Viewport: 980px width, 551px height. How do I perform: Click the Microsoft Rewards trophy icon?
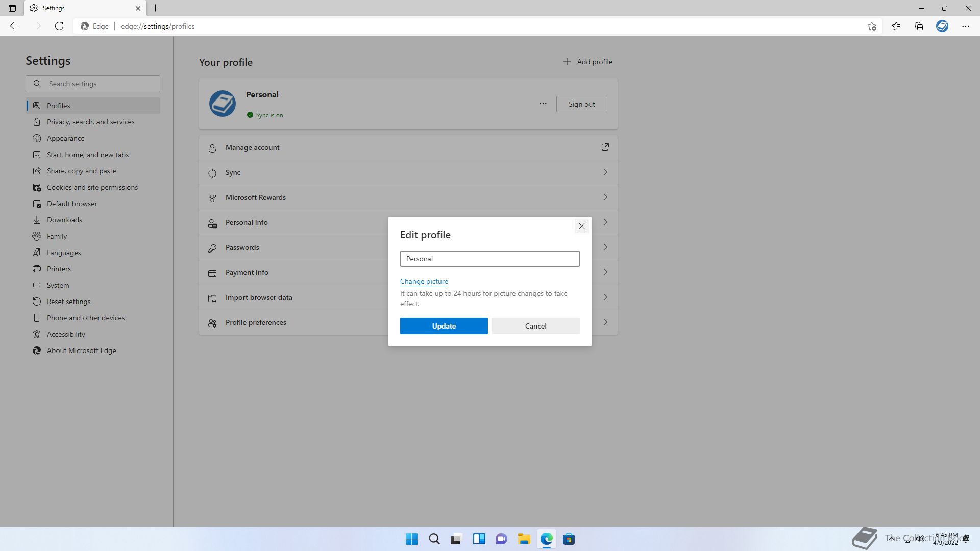212,198
